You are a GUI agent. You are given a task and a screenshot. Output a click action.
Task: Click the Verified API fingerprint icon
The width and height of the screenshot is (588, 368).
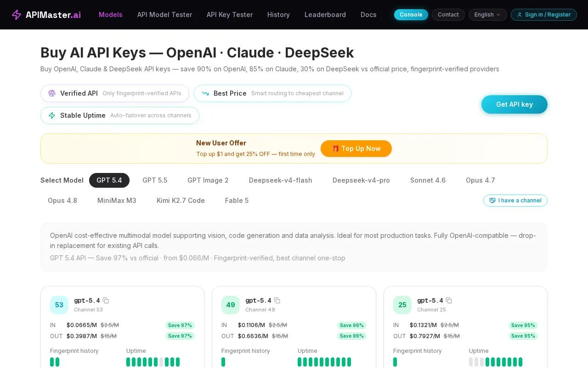52,93
